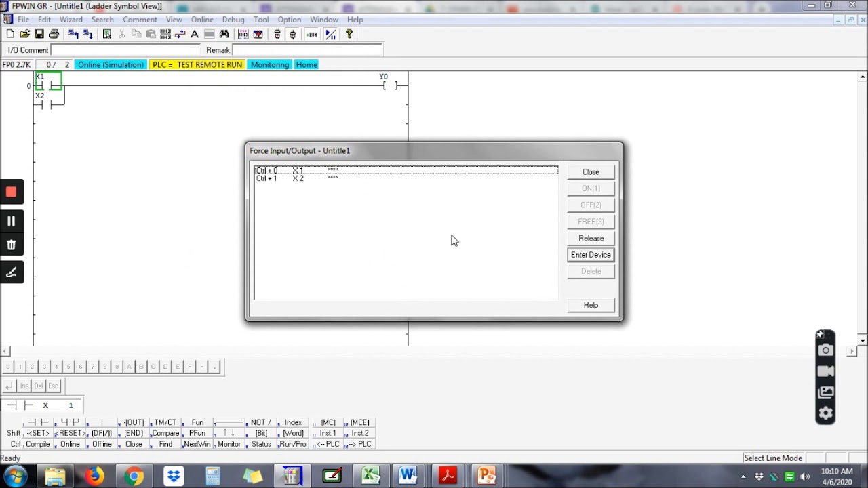Click the Enter Device button
Screen dimensions: 868x488
coord(591,255)
